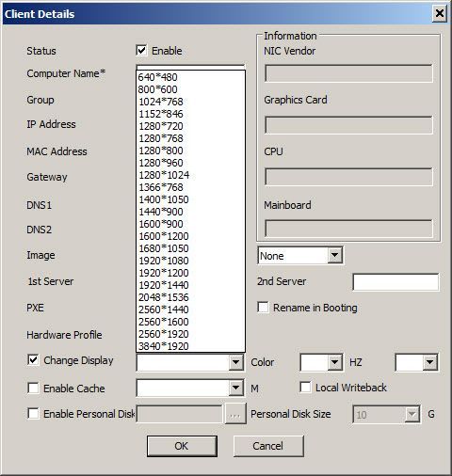This screenshot has height=476, width=452.
Task: Click the OK button
Action: [182, 446]
